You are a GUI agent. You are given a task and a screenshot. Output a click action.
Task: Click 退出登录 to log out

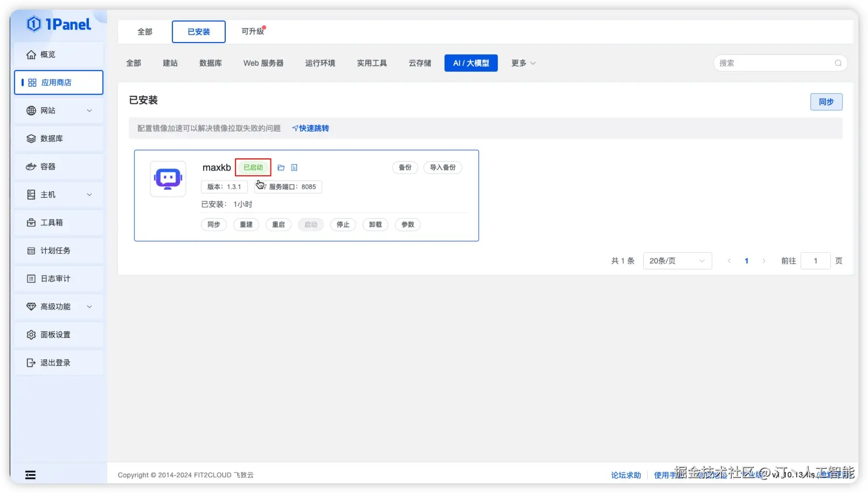pos(59,363)
